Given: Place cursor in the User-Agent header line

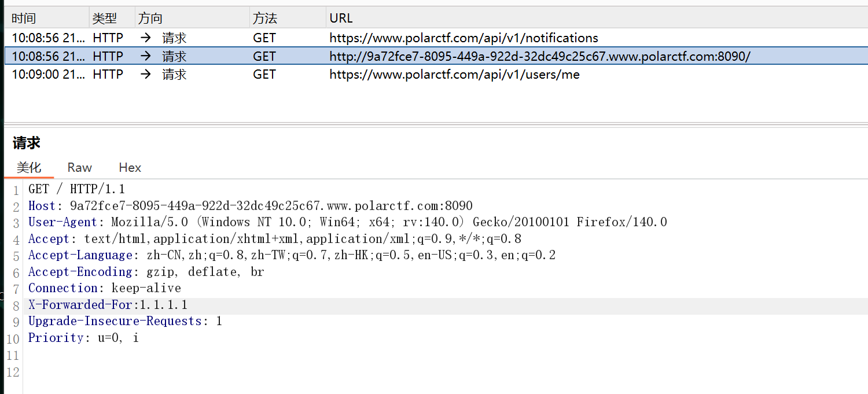Looking at the screenshot, I should pyautogui.click(x=347, y=222).
